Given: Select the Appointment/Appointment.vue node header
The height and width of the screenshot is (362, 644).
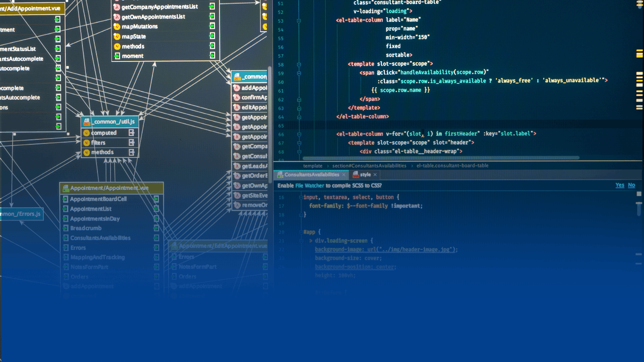Looking at the screenshot, I should click(x=112, y=188).
